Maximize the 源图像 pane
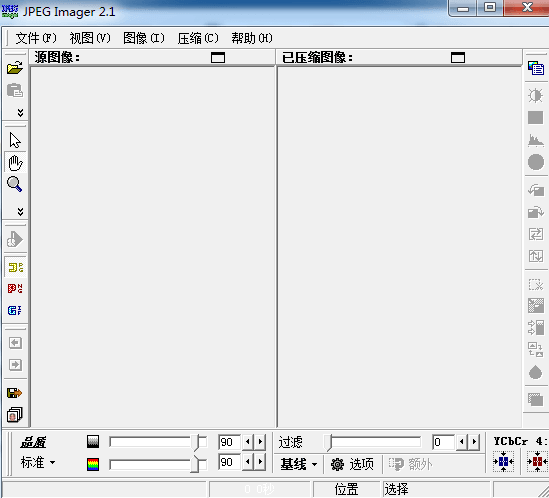This screenshot has width=549, height=498. pyautogui.click(x=218, y=57)
